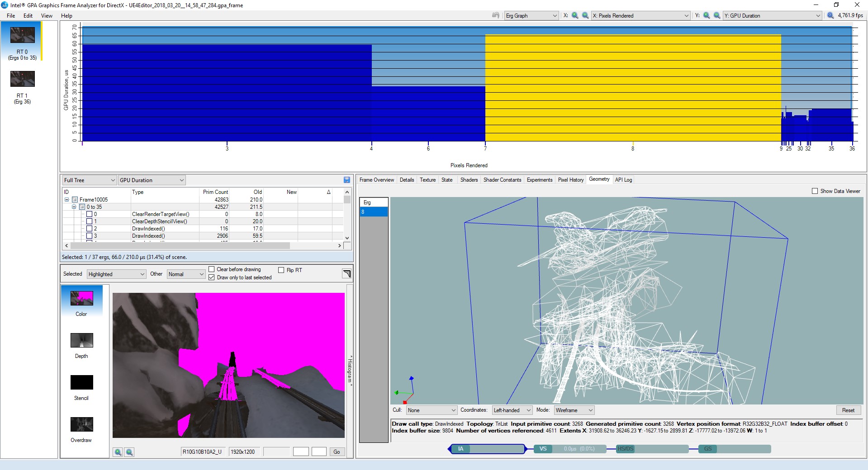The width and height of the screenshot is (868, 470).
Task: Uncheck Draw only to last selected
Action: coord(211,277)
